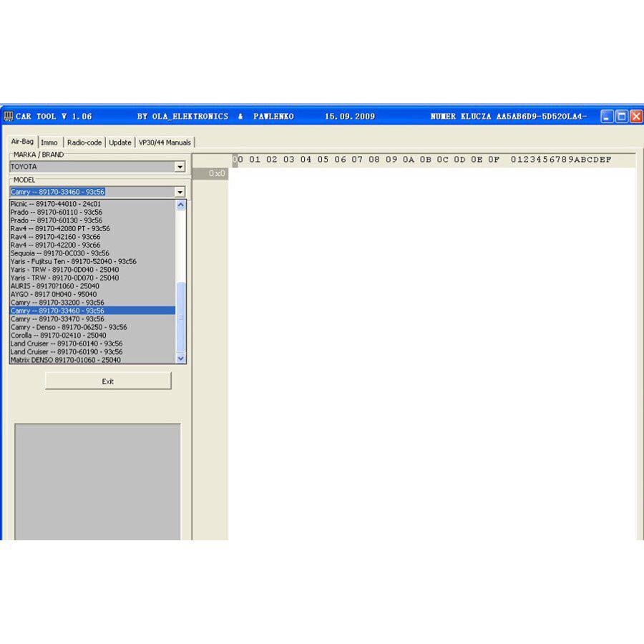
Task: Select AYGO - 8917 0H040 - 95040
Action: [x=92, y=294]
